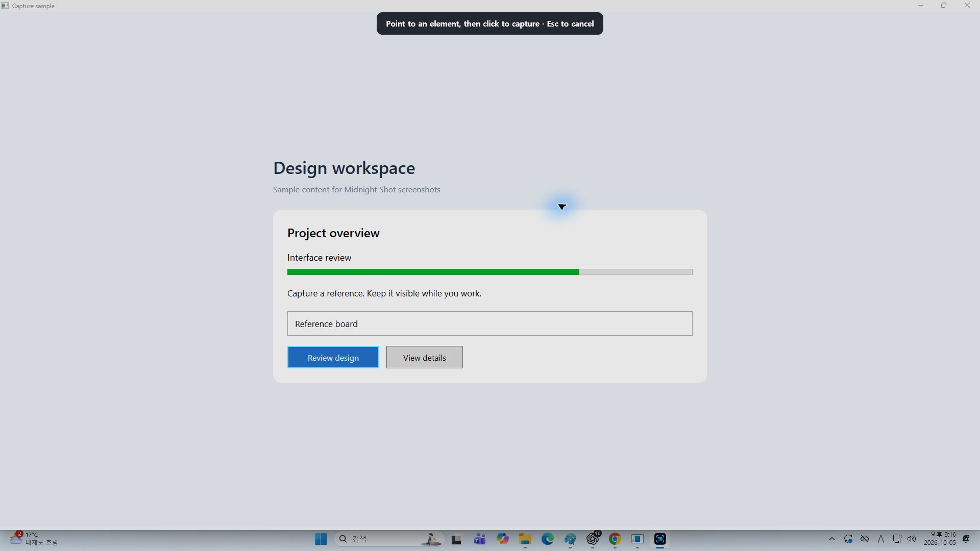Click the capture instruction tooltip banner

point(489,23)
